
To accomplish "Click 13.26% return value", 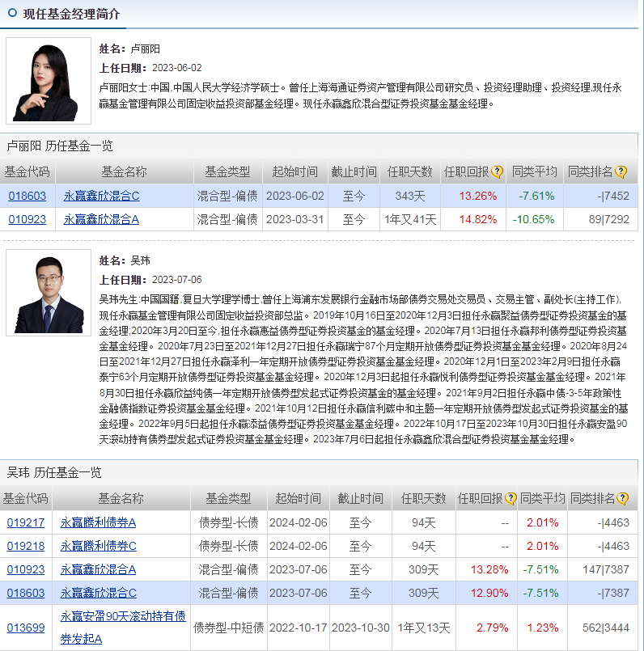I will point(478,196).
